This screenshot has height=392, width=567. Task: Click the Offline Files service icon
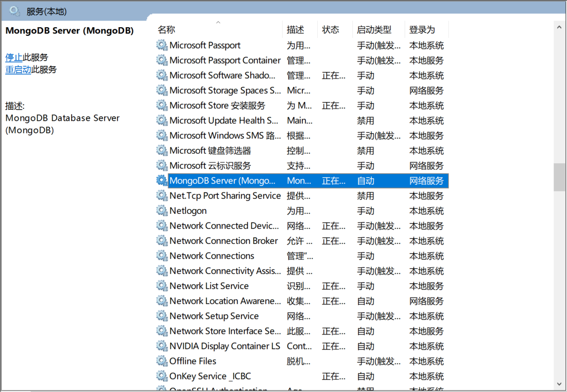pos(162,361)
